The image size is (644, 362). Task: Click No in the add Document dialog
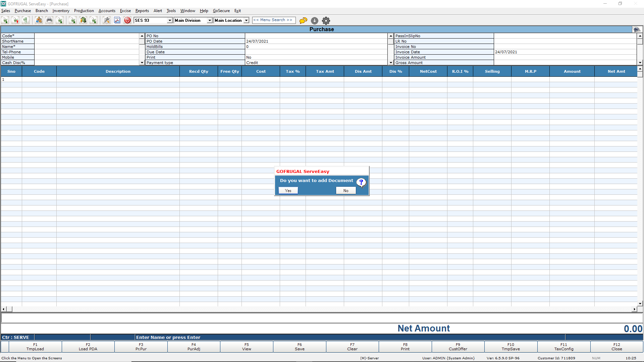coord(346,190)
